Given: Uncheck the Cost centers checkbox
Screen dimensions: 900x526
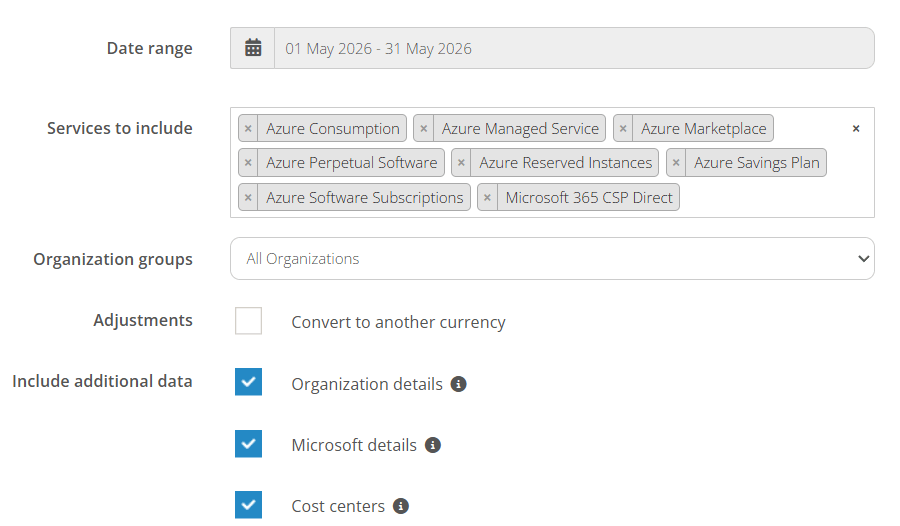Looking at the screenshot, I should pos(249,505).
